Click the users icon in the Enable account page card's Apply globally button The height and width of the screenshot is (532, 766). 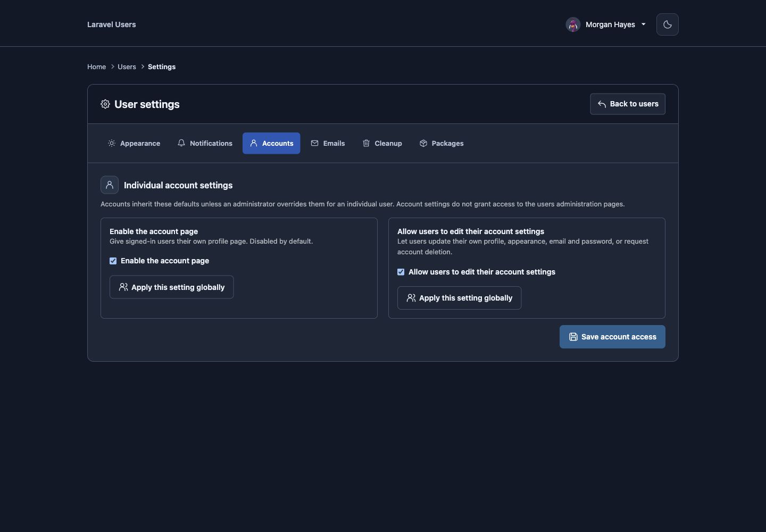[123, 287]
